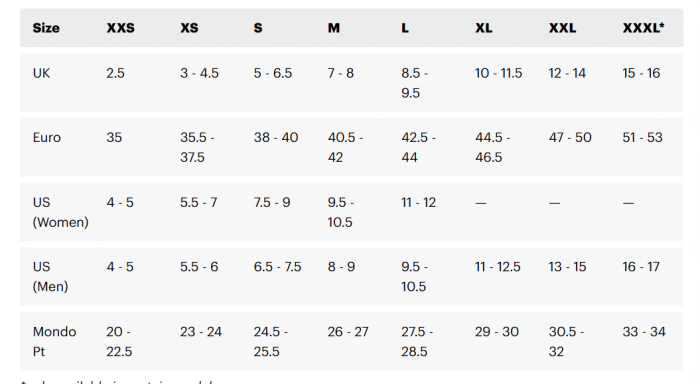700x384 pixels.
Task: Select the XS size header
Action: tap(189, 28)
